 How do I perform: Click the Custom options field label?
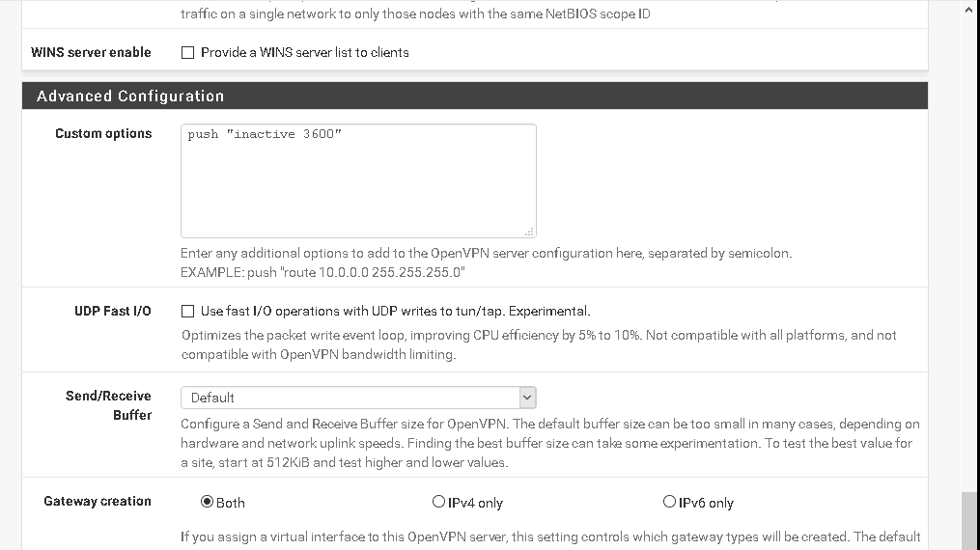pos(103,133)
